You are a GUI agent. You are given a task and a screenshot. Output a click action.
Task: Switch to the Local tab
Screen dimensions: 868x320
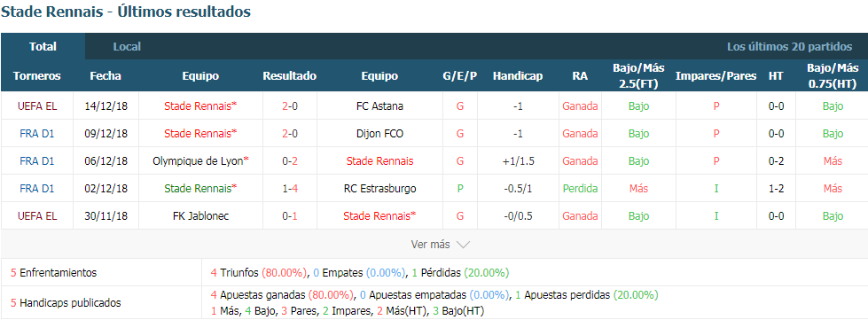tap(127, 46)
